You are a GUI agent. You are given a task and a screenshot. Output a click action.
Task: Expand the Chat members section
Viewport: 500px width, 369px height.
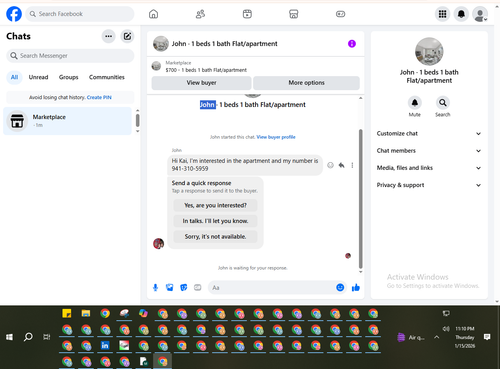pos(429,151)
